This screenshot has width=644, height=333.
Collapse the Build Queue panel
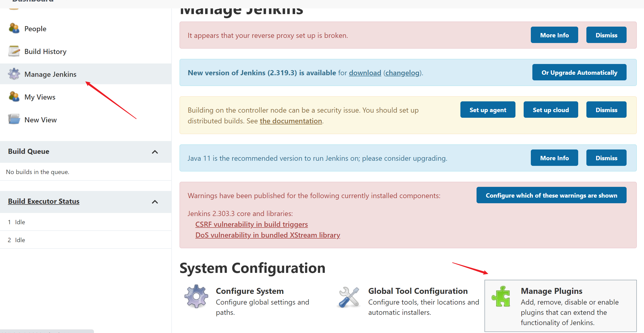pos(155,152)
